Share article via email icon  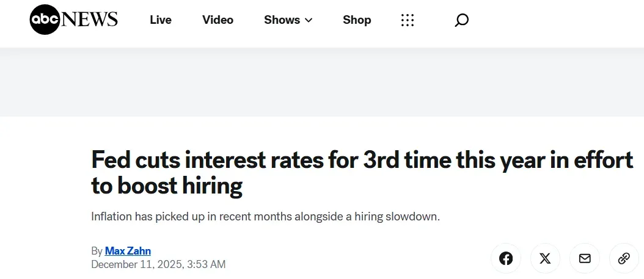(x=585, y=258)
